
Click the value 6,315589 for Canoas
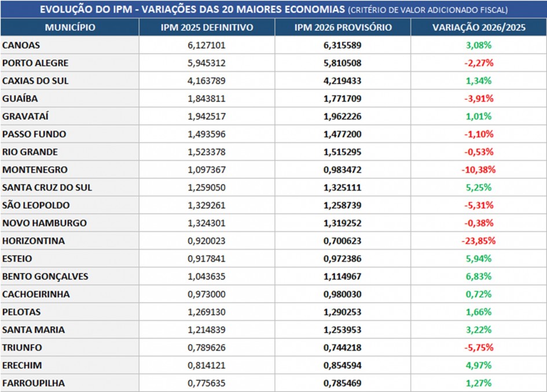pyautogui.click(x=343, y=45)
